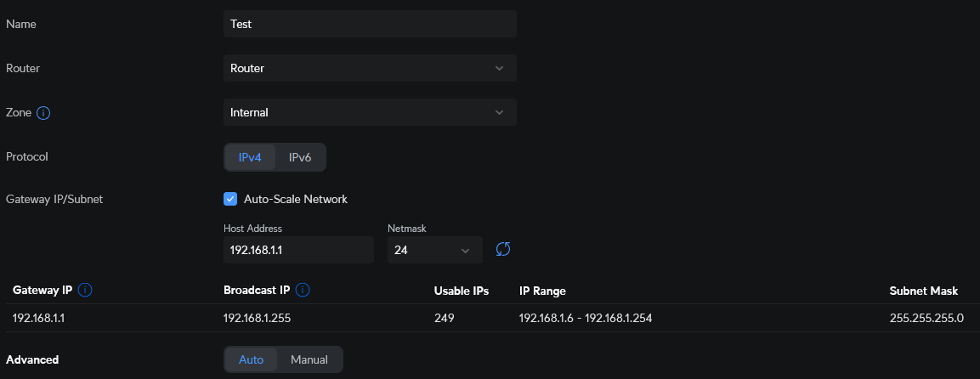Click the info icon beside Gateway IP
This screenshot has height=379, width=980.
coord(85,291)
